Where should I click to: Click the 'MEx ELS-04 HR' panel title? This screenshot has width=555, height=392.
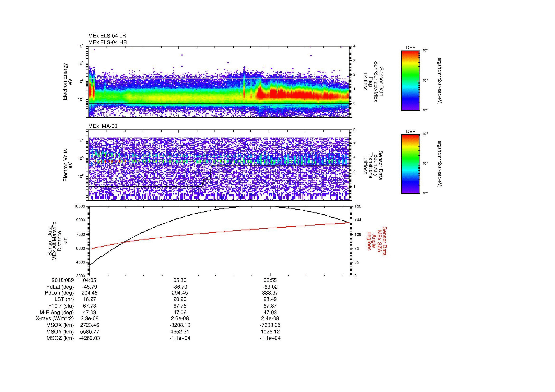(x=107, y=42)
